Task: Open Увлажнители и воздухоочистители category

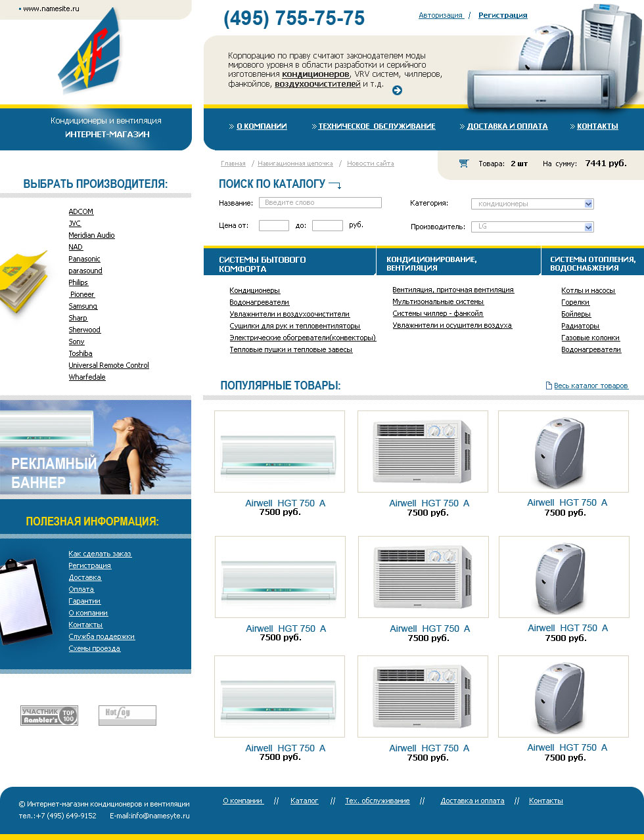Action: [289, 314]
